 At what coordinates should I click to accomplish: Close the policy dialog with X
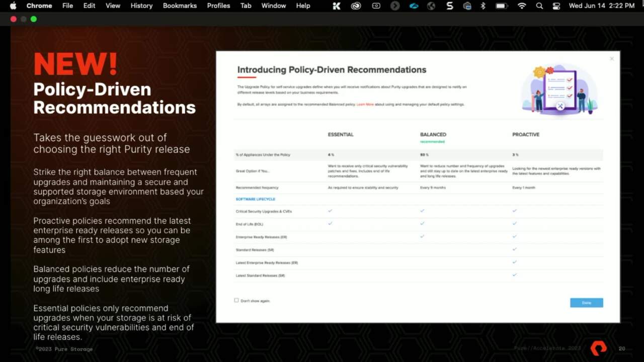(612, 59)
